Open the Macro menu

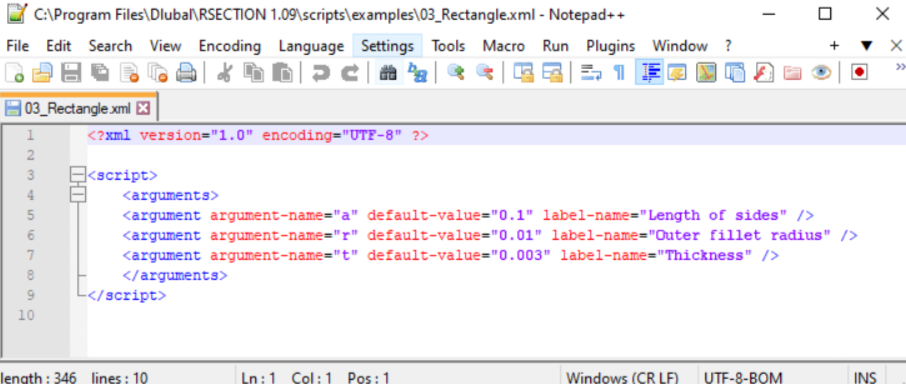504,46
